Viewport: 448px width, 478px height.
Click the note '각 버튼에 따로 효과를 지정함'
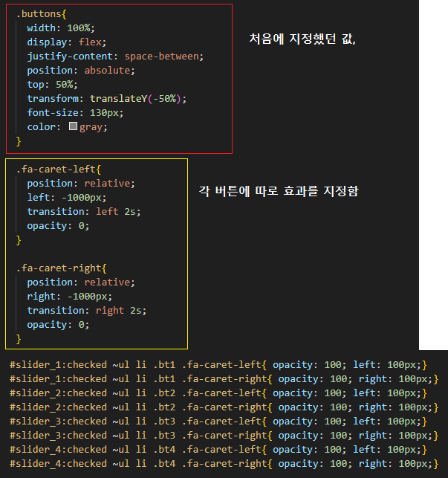pos(279,191)
